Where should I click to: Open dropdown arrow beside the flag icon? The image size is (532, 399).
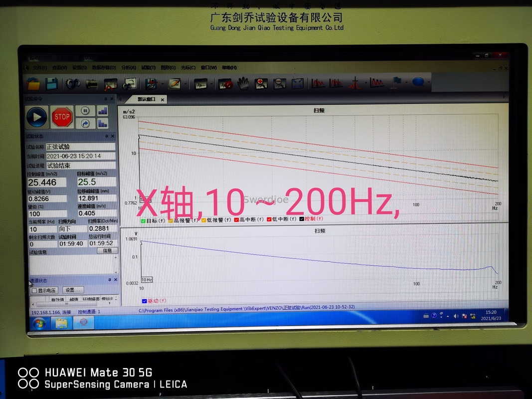click(x=407, y=83)
